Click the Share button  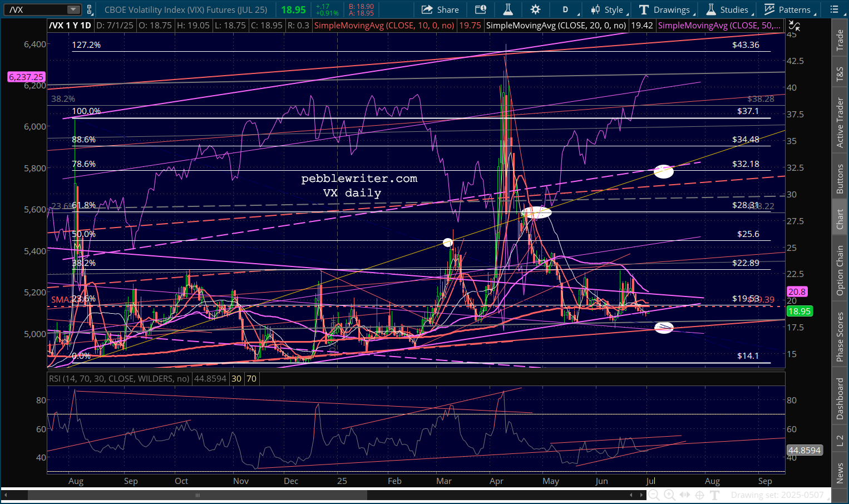440,9
